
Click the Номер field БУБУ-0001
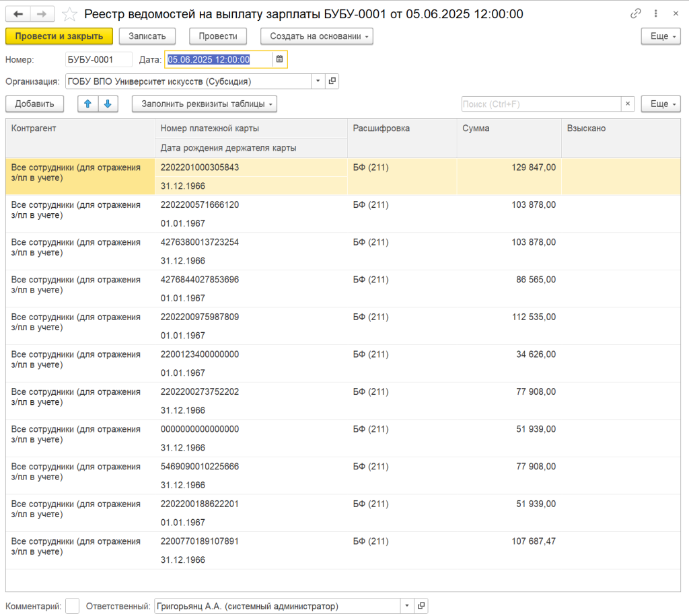point(98,59)
